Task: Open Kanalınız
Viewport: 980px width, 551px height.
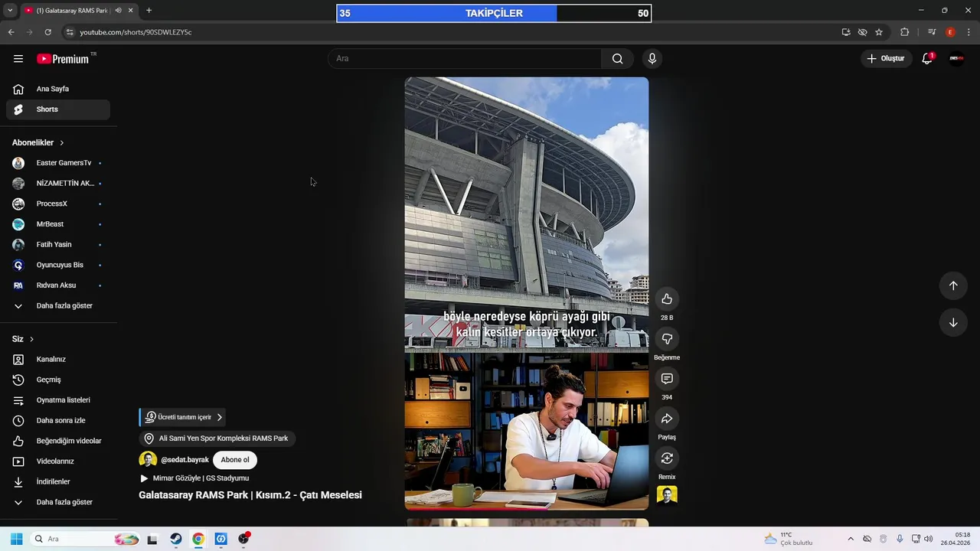Action: (x=58, y=360)
